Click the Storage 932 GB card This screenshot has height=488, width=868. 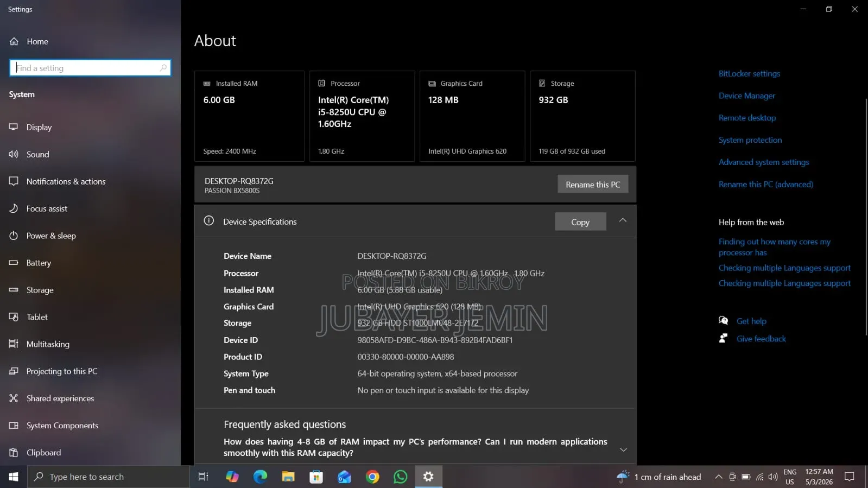pyautogui.click(x=582, y=116)
